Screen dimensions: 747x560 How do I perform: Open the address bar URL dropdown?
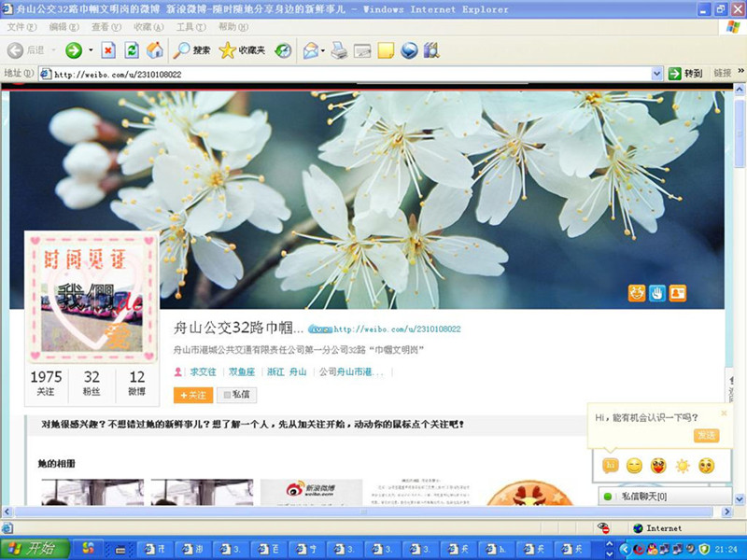pos(657,74)
